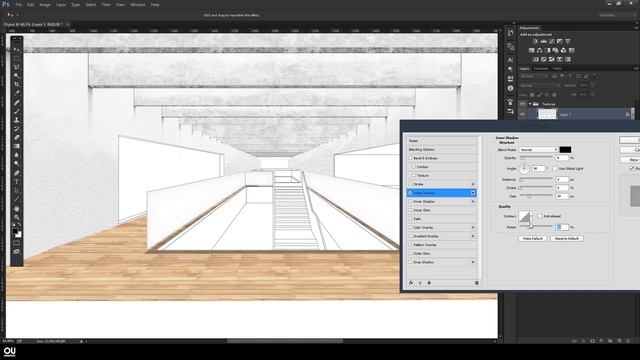Screen dimensions: 640x360
Task: Hide the Texture layer group
Action: tap(522, 104)
